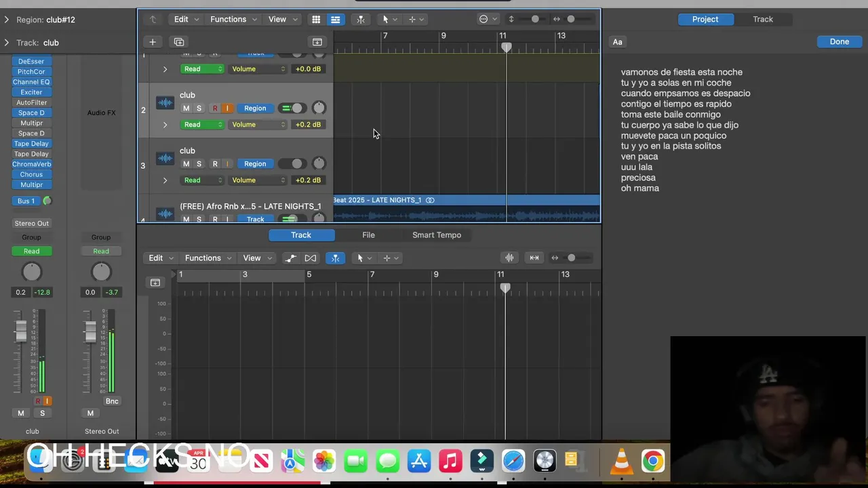Solo track 3 club

click(x=199, y=164)
